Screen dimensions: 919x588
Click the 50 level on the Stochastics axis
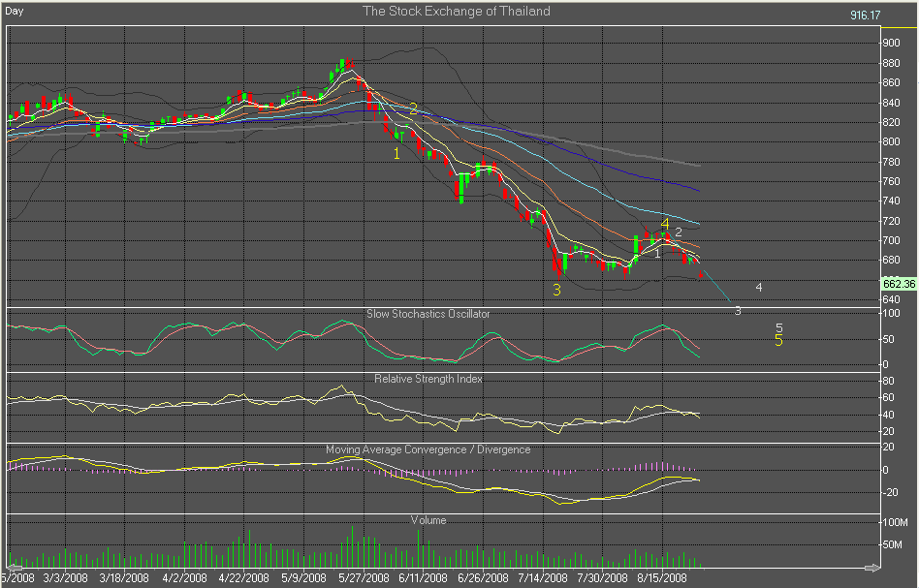coord(889,339)
